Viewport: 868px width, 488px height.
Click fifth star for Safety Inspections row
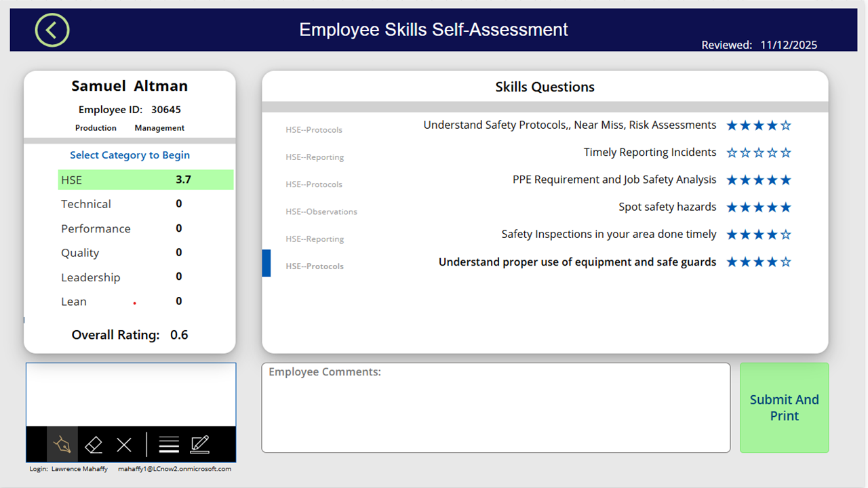coord(786,235)
